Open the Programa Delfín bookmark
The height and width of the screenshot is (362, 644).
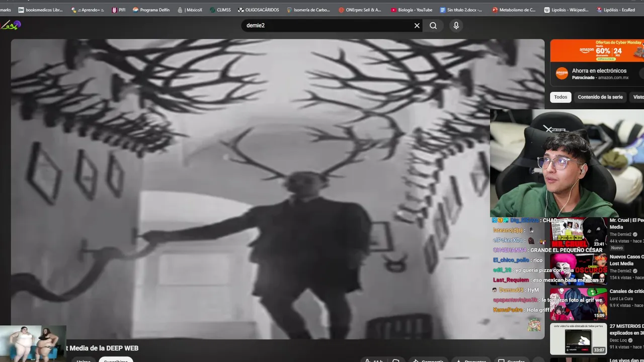151,10
